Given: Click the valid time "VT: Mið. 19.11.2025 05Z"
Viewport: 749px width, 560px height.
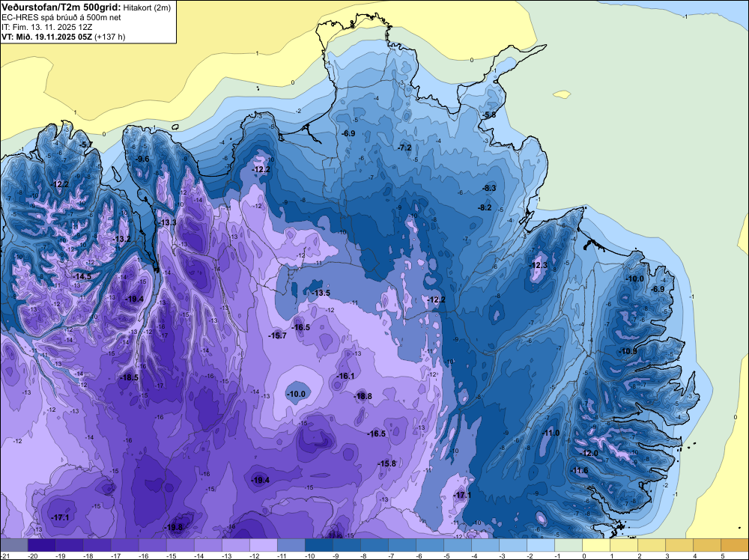Looking at the screenshot, I should [x=46, y=37].
